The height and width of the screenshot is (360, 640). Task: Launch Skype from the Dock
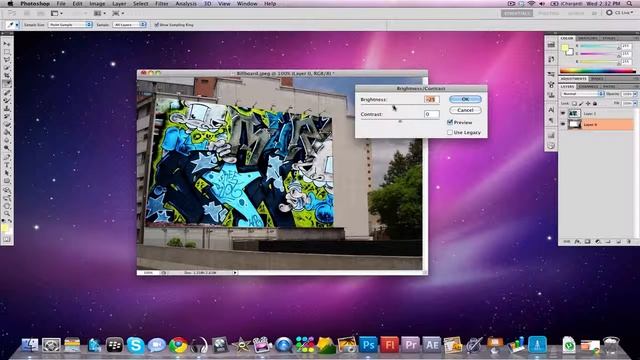pos(136,345)
